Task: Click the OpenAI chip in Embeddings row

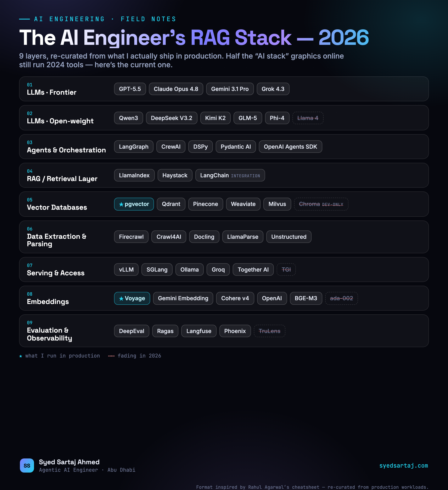Action: tap(272, 298)
